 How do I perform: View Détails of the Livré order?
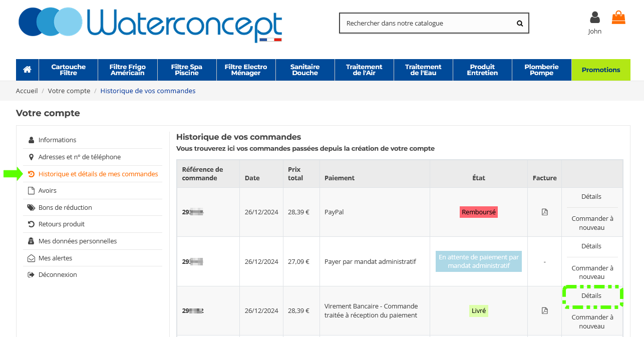click(591, 296)
